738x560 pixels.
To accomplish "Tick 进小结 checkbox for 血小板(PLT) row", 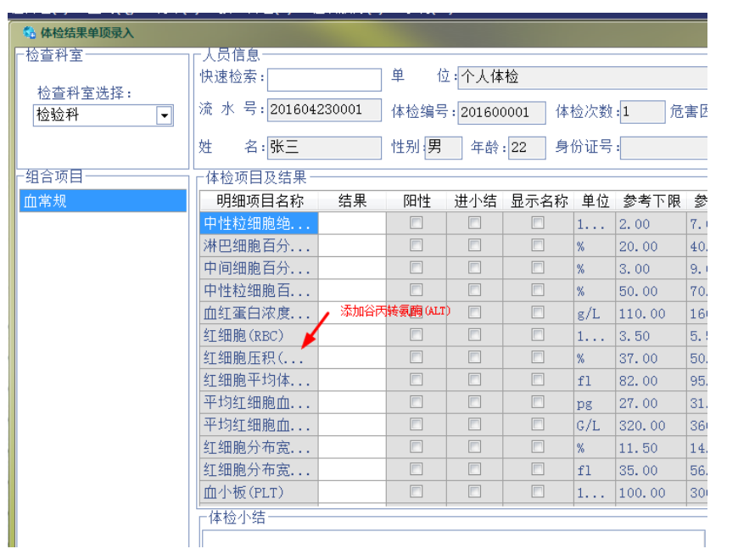I will pyautogui.click(x=474, y=492).
